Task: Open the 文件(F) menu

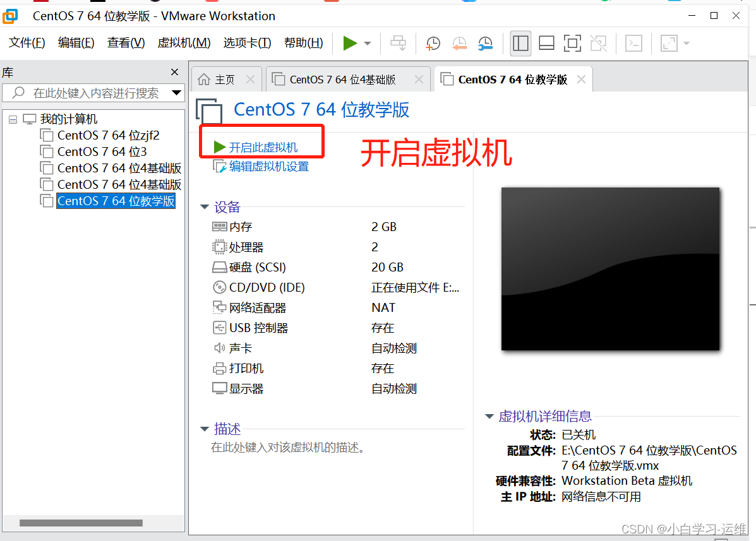Action: (27, 43)
